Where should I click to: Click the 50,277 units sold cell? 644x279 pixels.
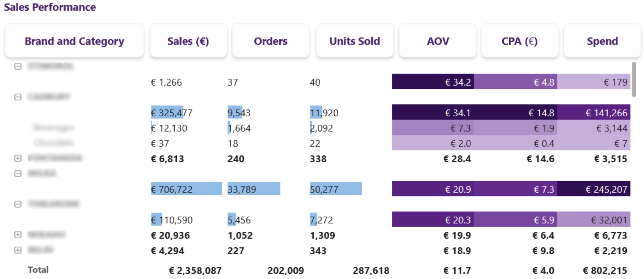click(x=336, y=189)
